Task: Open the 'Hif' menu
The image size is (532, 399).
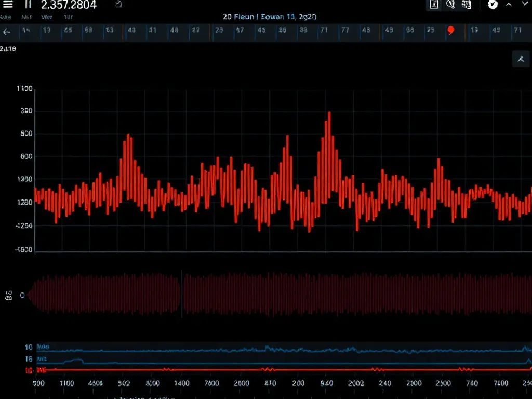Action: click(x=68, y=17)
